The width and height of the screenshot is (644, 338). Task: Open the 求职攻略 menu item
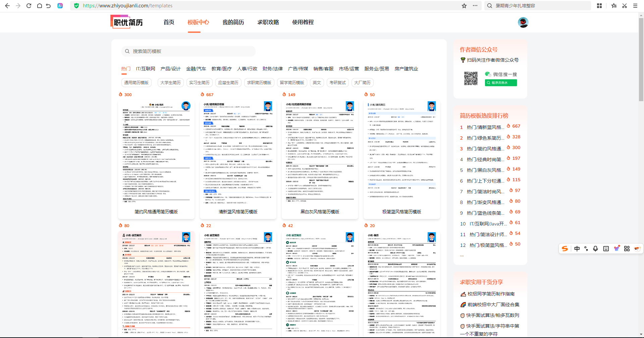[268, 22]
